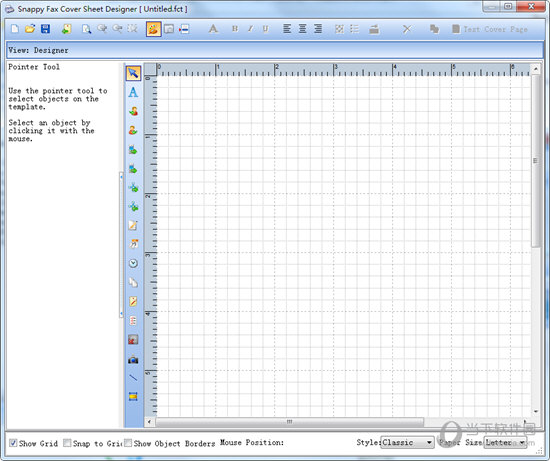Screen dimensions: 550x461
Task: Open the Style dropdown showing Classic
Action: coord(408,443)
